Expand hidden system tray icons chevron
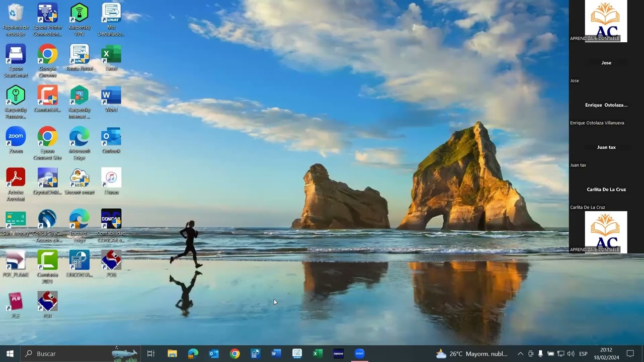The image size is (644, 362). pyautogui.click(x=520, y=353)
